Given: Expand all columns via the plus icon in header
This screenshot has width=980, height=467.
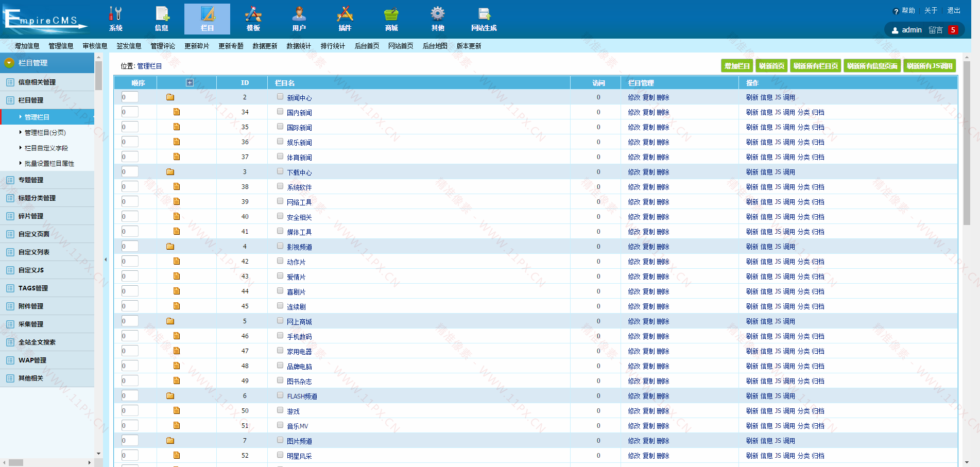Looking at the screenshot, I should [x=190, y=83].
